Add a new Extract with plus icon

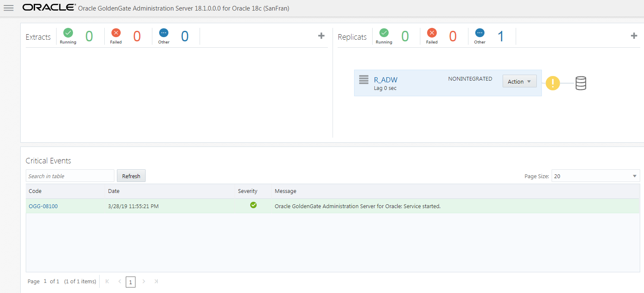pyautogui.click(x=321, y=36)
